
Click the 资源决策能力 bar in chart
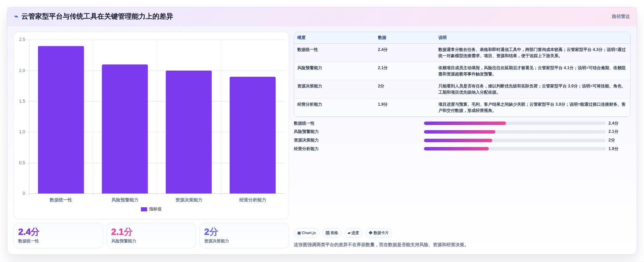[189, 132]
